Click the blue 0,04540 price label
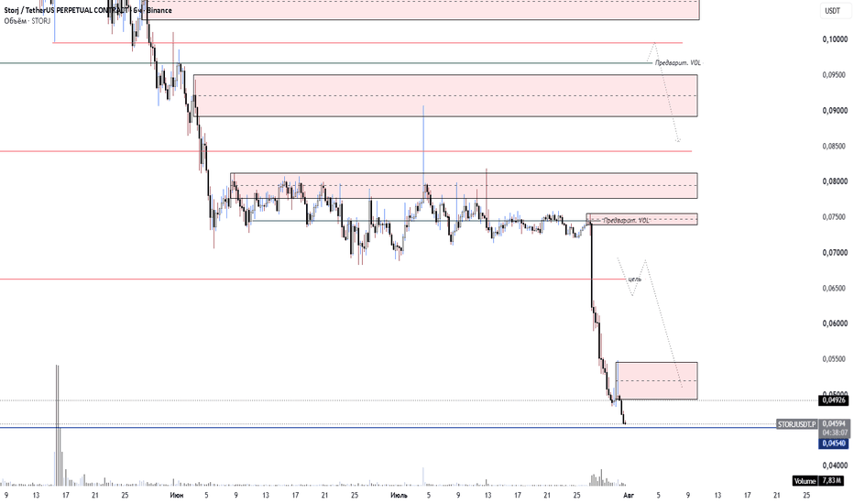The image size is (854, 504). click(833, 444)
